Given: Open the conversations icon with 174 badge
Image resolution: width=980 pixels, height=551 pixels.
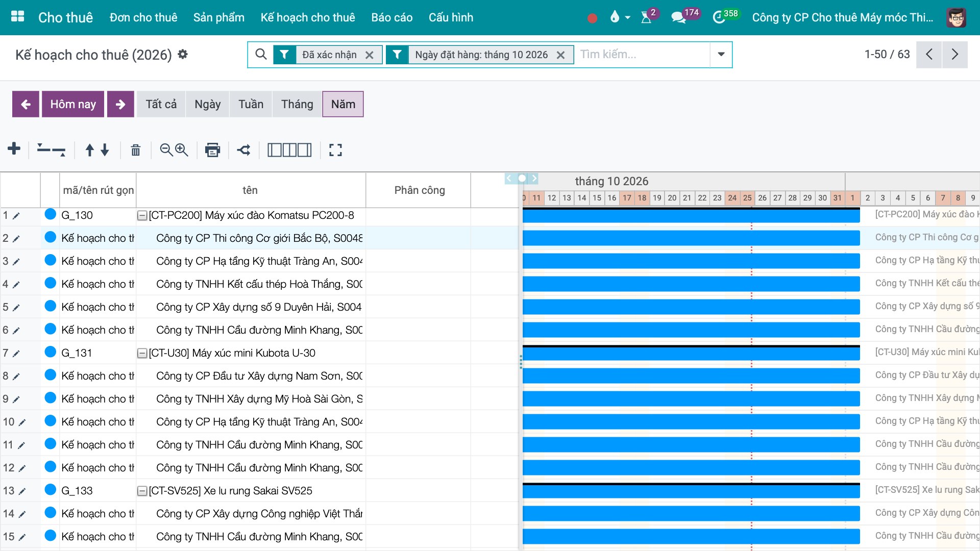Looking at the screenshot, I should pyautogui.click(x=678, y=17).
